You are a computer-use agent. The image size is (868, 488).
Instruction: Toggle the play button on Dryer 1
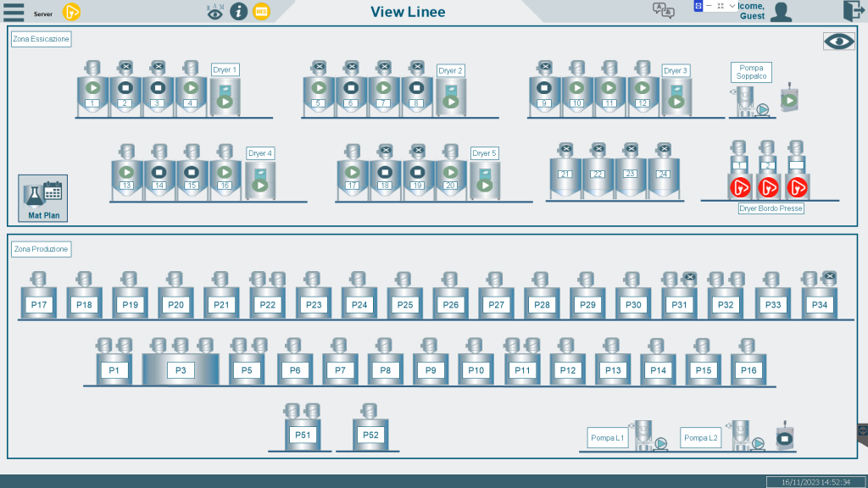[225, 102]
